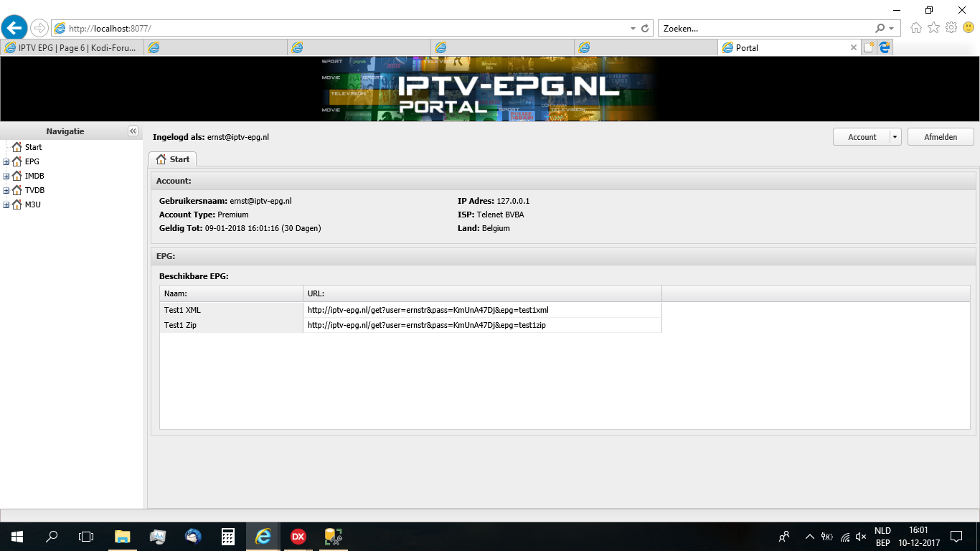Select M3U in the Navigatie tree
This screenshot has width=980, height=551.
(x=33, y=204)
